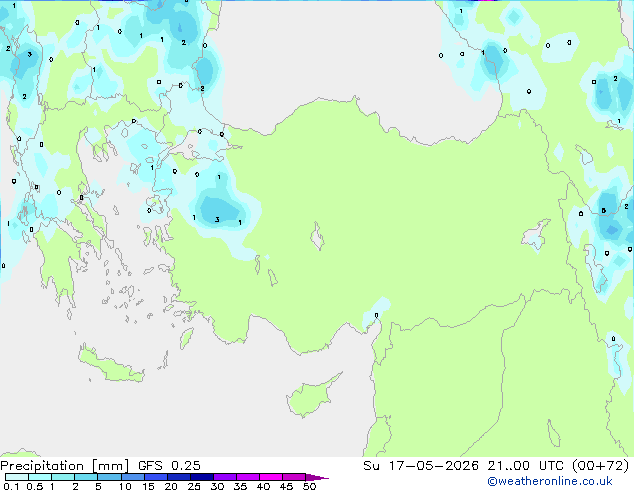Click Lake Van in eastern Turkey
Image resolution: width=634 pixels, height=490 pixels.
536,234
